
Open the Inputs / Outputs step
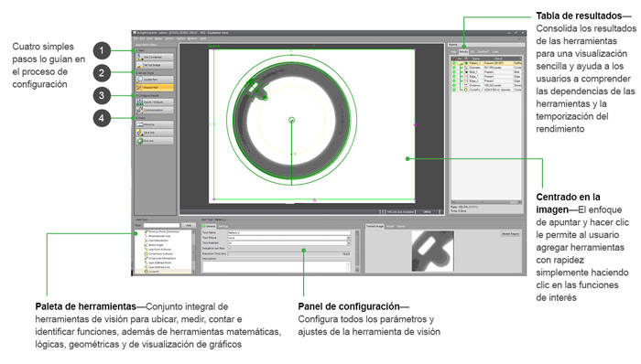pyautogui.click(x=155, y=102)
